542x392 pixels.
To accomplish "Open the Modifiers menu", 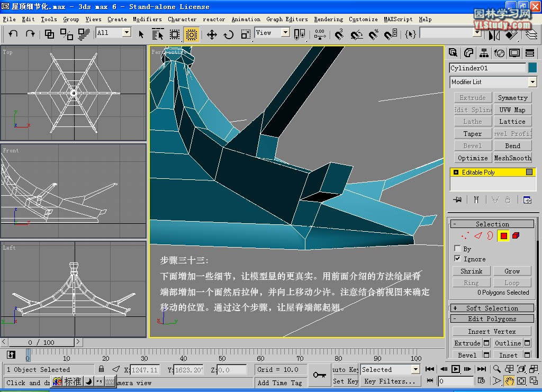I will pyautogui.click(x=147, y=19).
